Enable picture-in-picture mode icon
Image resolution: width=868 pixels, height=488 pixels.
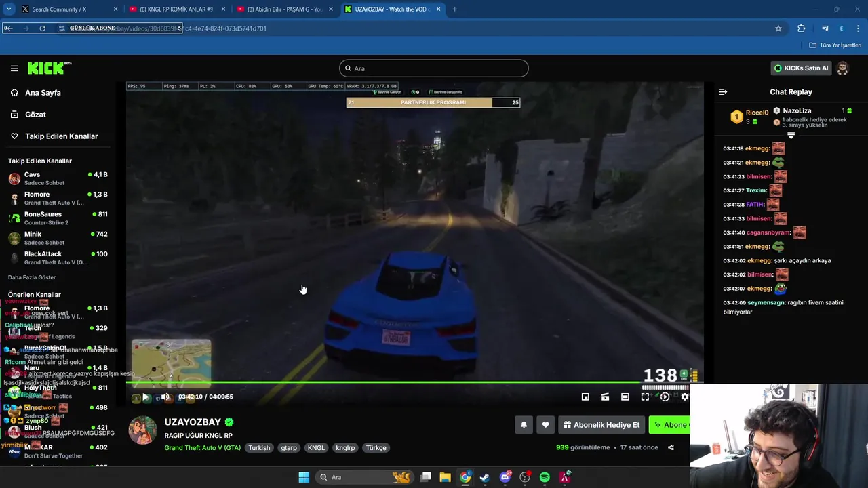(585, 397)
